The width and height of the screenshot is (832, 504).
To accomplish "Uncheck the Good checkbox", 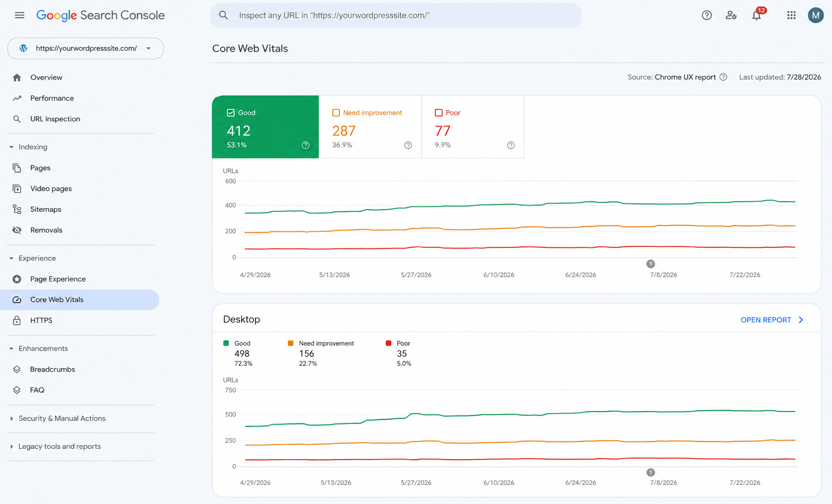I will tap(231, 113).
